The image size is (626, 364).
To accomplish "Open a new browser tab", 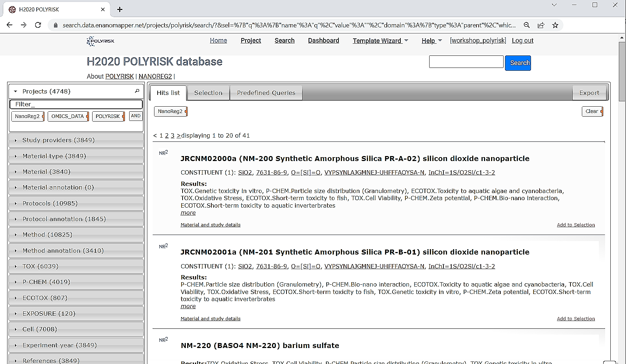I will tap(120, 10).
